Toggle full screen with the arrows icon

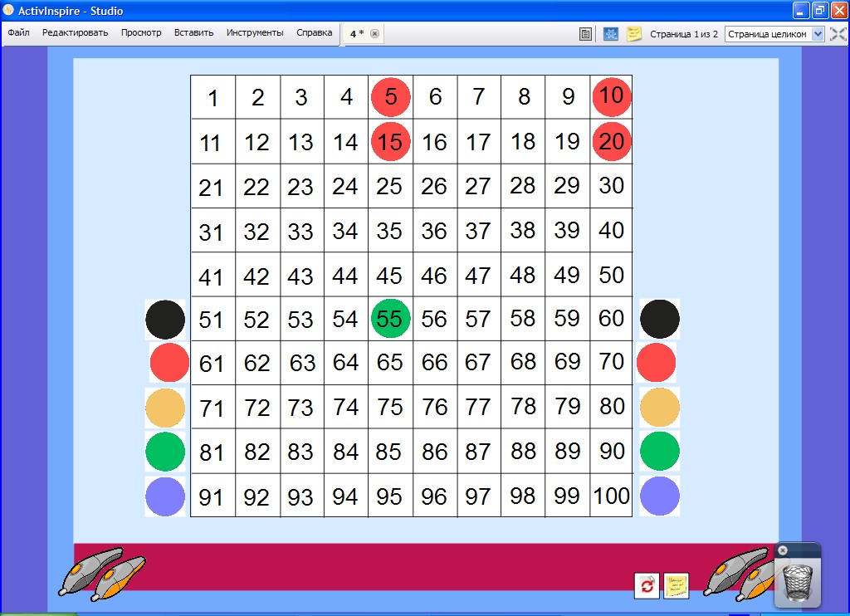(838, 34)
